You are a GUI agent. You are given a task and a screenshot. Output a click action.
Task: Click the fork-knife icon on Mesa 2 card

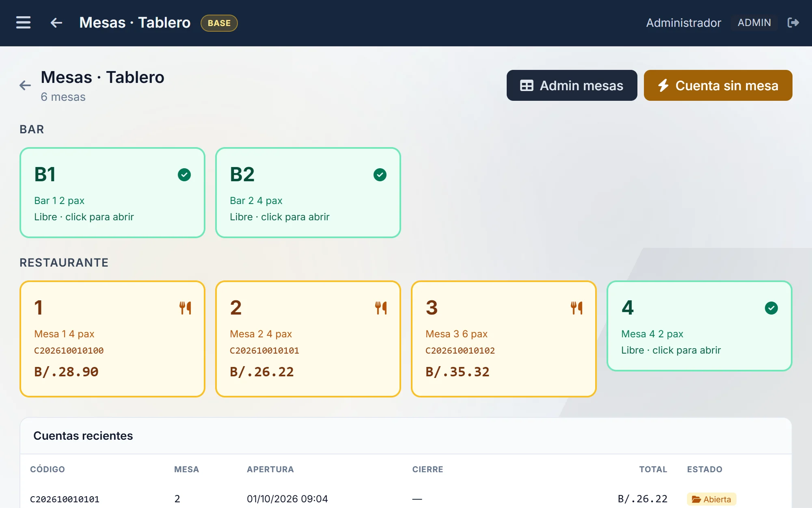(x=381, y=308)
